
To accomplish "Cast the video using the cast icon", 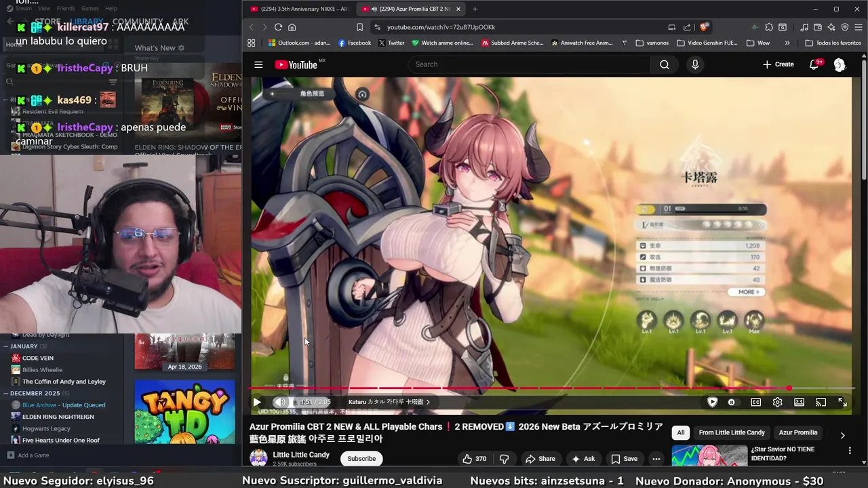I will coord(821,403).
